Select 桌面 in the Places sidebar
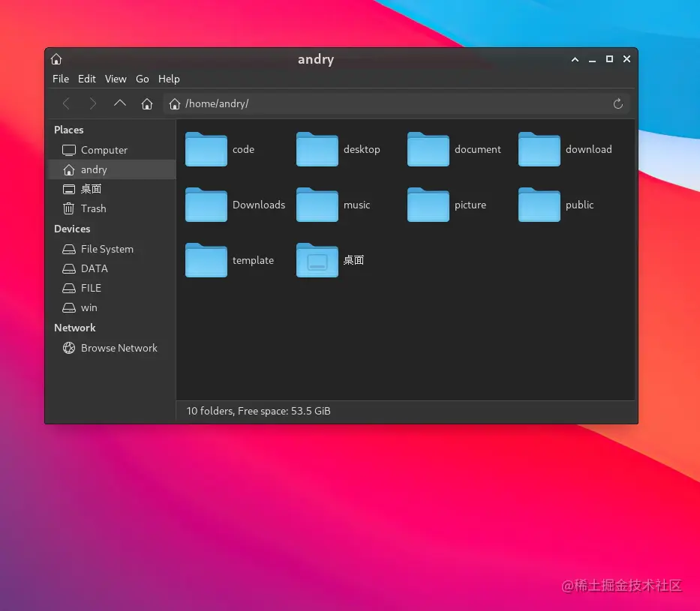The width and height of the screenshot is (700, 611). tap(112, 189)
